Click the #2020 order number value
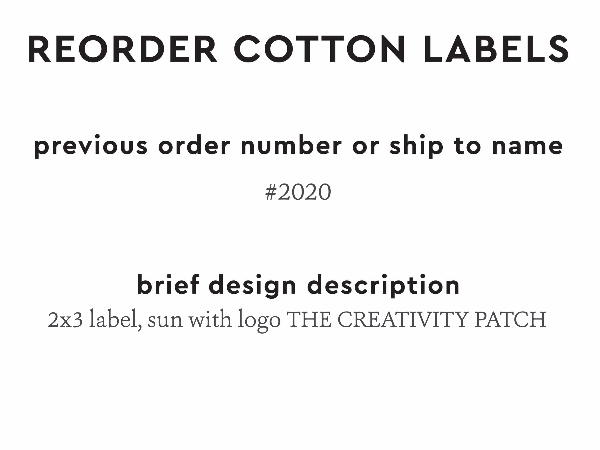This screenshot has width=600, height=450. point(298,192)
